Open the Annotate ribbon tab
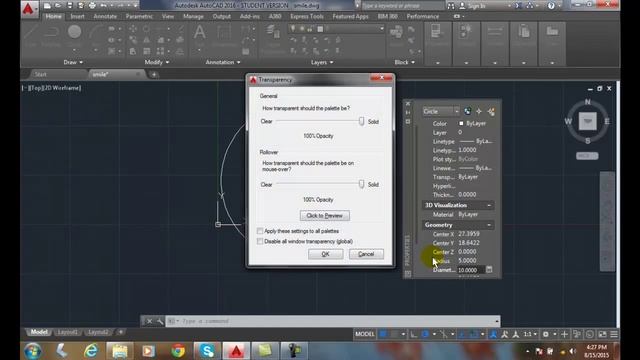Viewport: 640px width, 360px height. 105,16
